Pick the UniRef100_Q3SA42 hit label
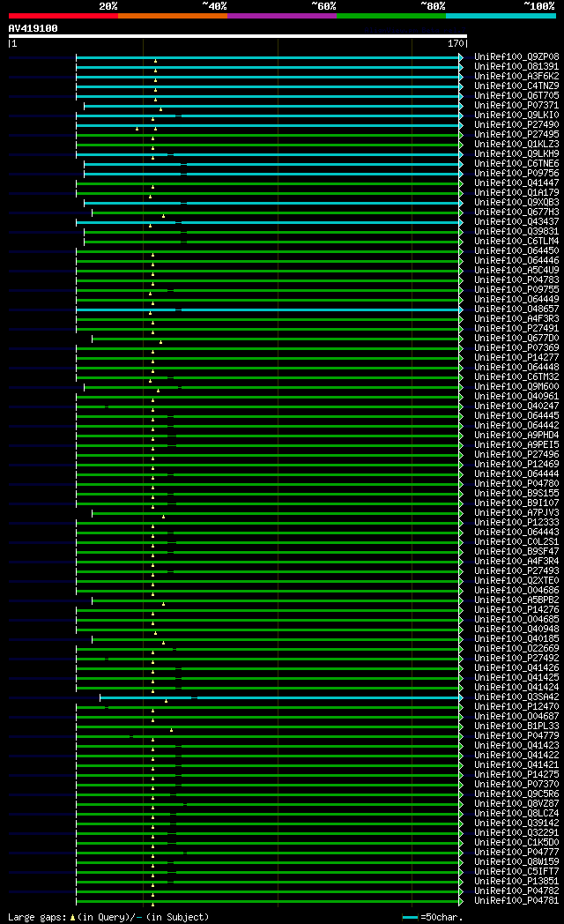 (x=517, y=697)
